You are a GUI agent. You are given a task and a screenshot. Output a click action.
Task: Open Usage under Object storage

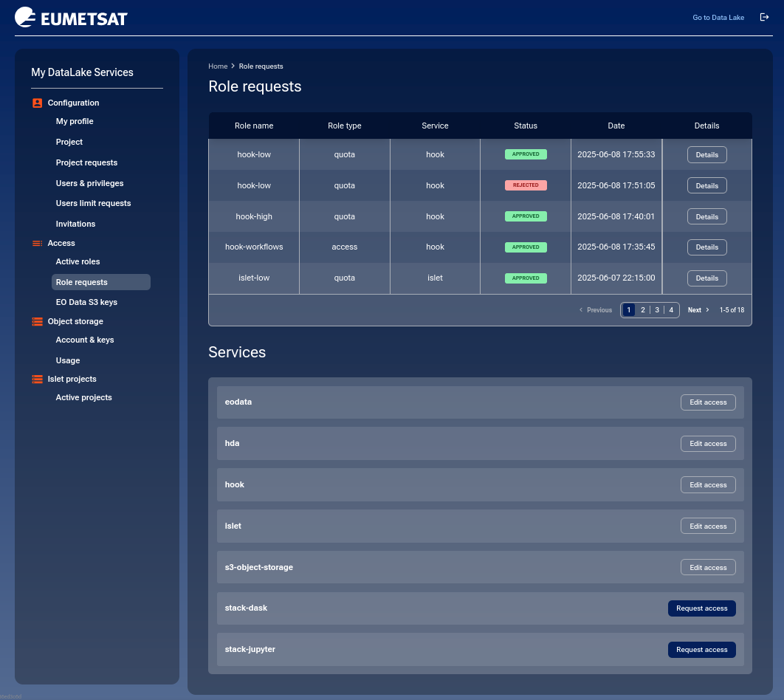pyautogui.click(x=67, y=360)
